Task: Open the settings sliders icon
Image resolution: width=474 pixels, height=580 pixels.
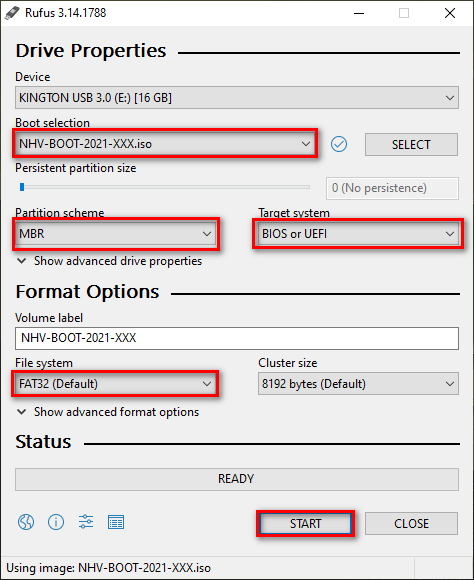Action: 86,522
